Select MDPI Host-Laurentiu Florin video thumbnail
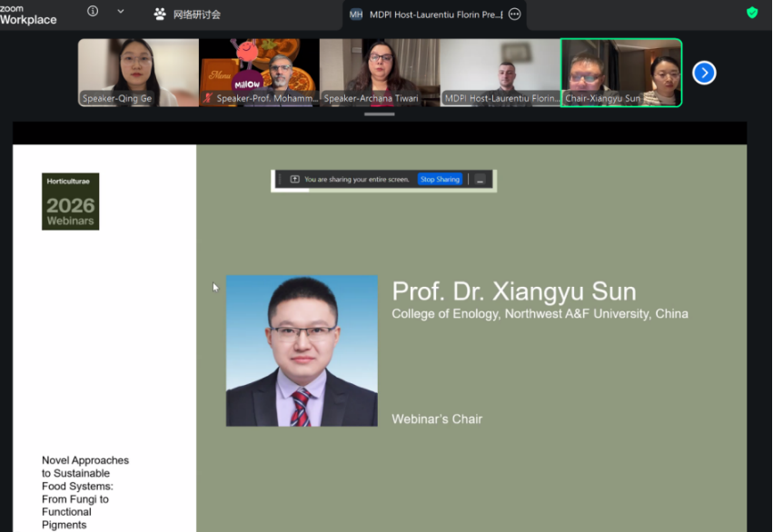The image size is (773, 532). tap(500, 73)
